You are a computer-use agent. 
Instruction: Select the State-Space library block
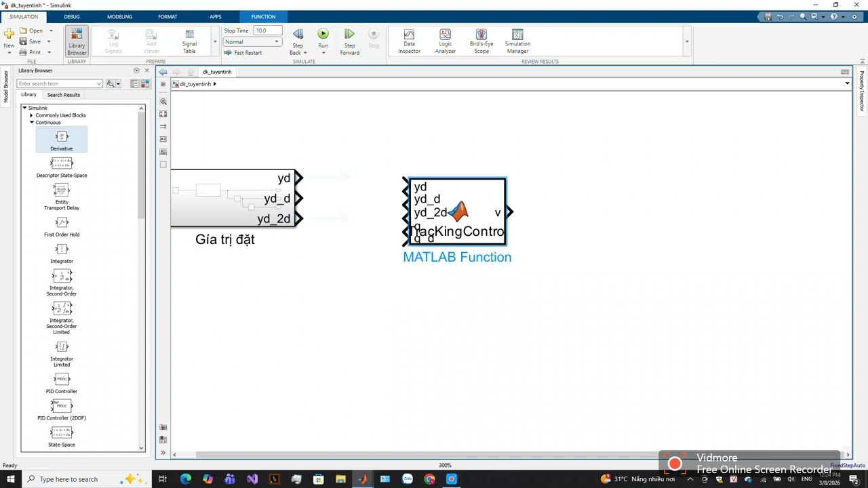click(61, 436)
